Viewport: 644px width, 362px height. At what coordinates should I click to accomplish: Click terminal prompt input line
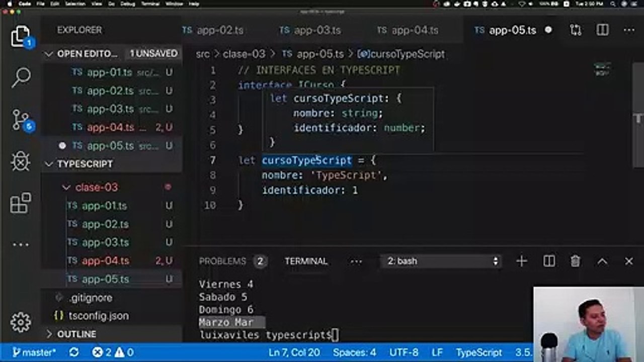270,335
